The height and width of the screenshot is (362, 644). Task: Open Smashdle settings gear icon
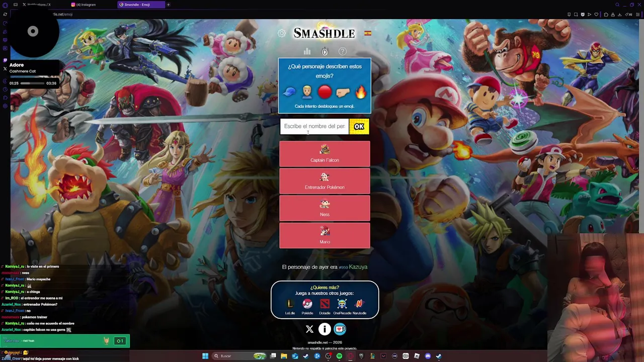(282, 33)
